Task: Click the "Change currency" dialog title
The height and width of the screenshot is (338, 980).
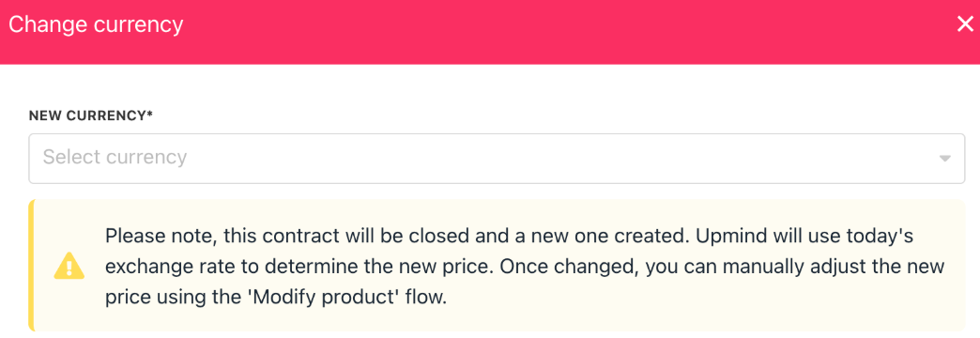Action: [x=96, y=25]
